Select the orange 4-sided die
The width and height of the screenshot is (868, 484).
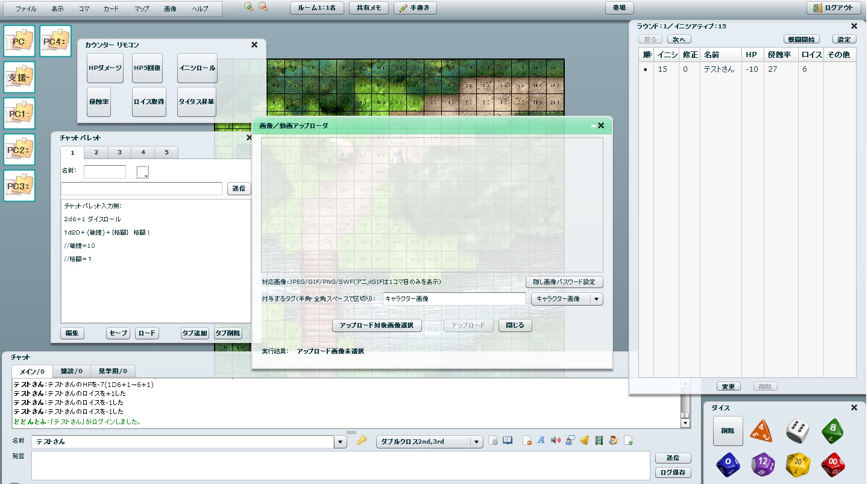tap(762, 431)
